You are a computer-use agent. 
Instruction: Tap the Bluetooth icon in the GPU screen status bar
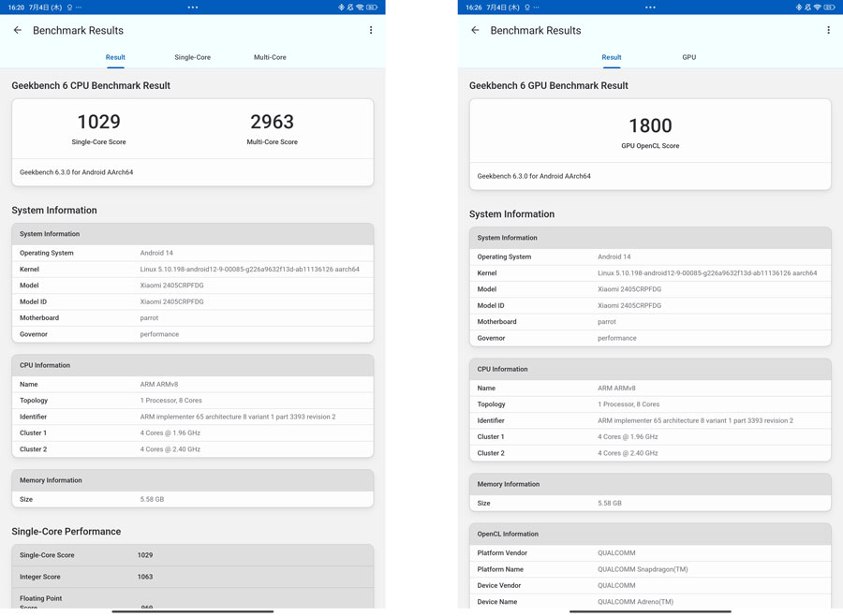coord(798,7)
